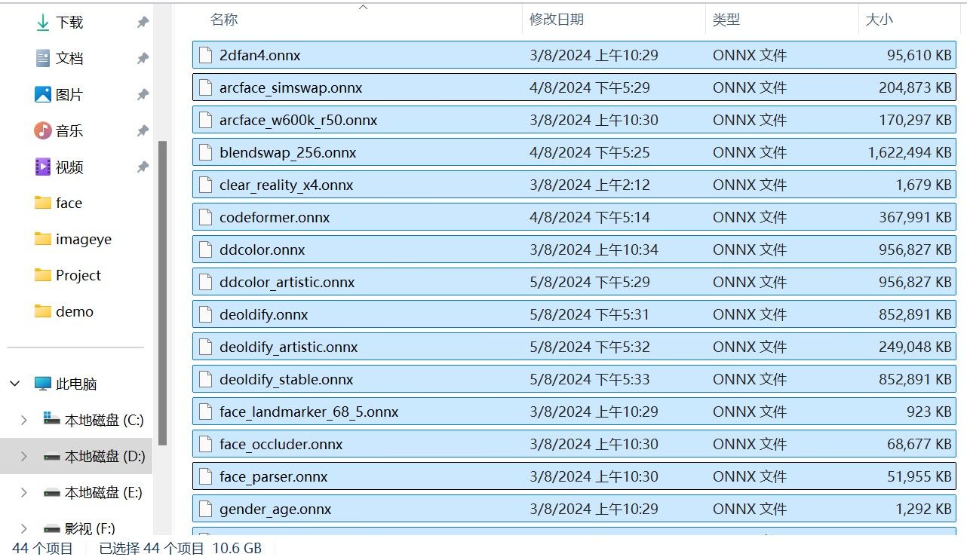Click the gender_age.onnx file icon
The width and height of the screenshot is (967, 560).
pyautogui.click(x=205, y=509)
